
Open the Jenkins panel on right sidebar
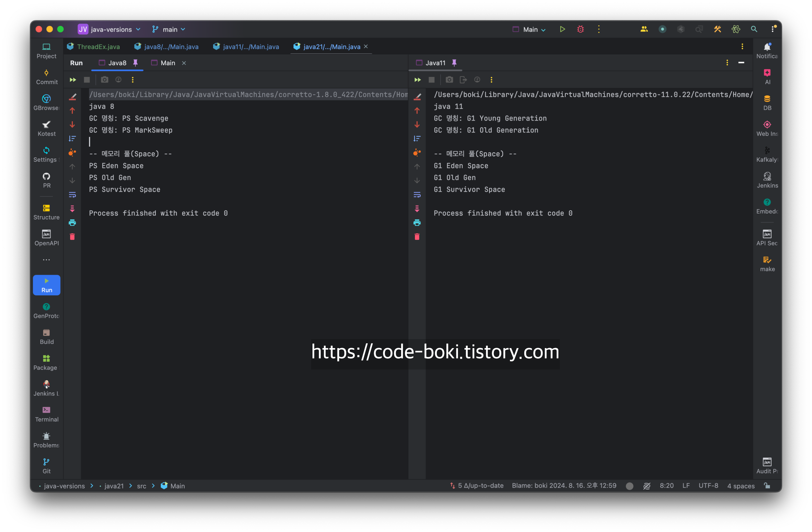click(x=767, y=180)
